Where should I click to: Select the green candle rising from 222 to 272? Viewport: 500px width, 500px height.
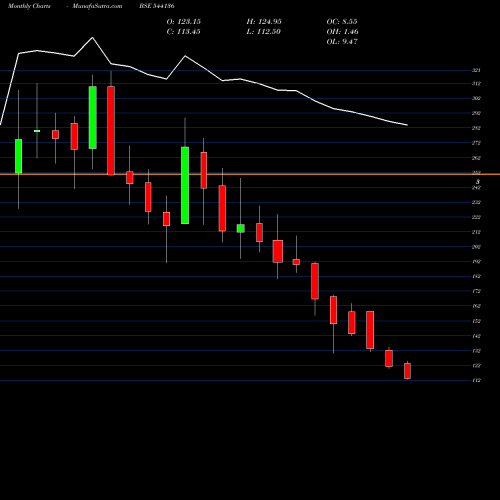185,185
